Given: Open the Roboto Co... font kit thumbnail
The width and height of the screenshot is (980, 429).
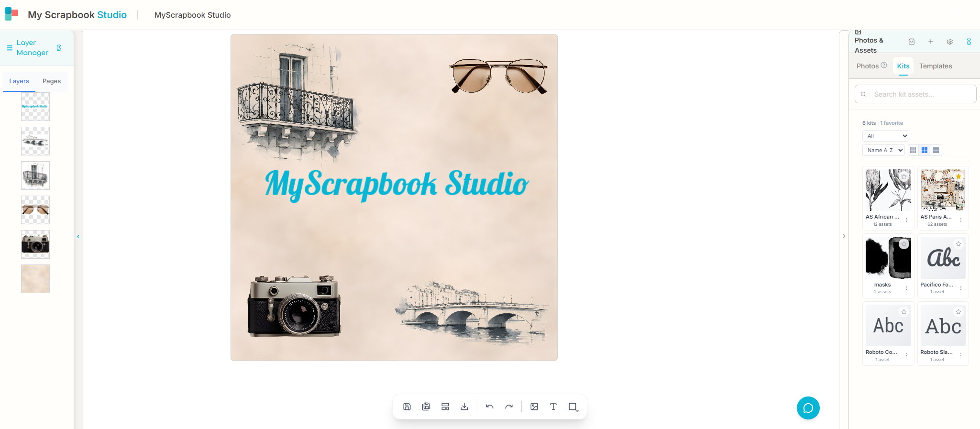Looking at the screenshot, I should 888,325.
